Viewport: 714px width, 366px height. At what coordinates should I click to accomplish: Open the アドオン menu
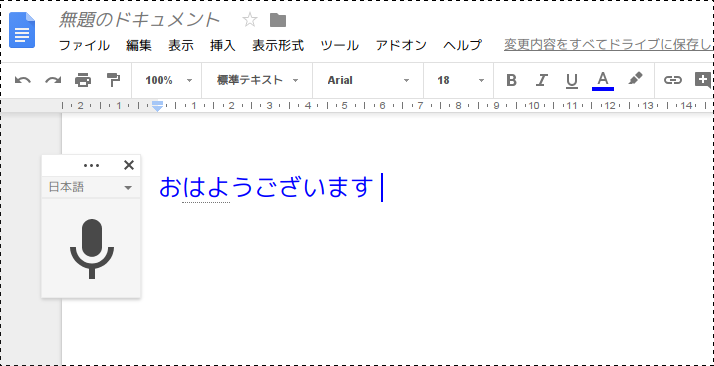401,46
